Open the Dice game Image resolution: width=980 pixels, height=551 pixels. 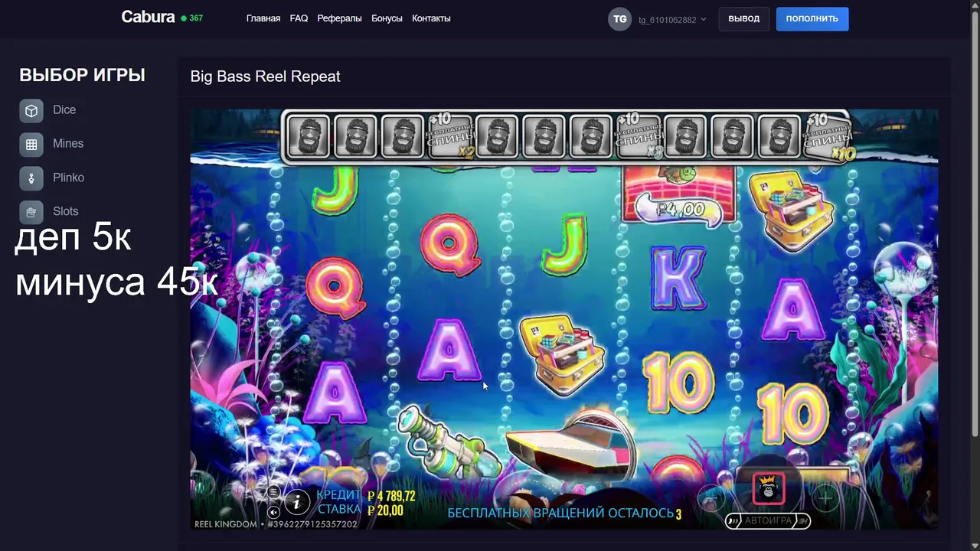(47, 110)
